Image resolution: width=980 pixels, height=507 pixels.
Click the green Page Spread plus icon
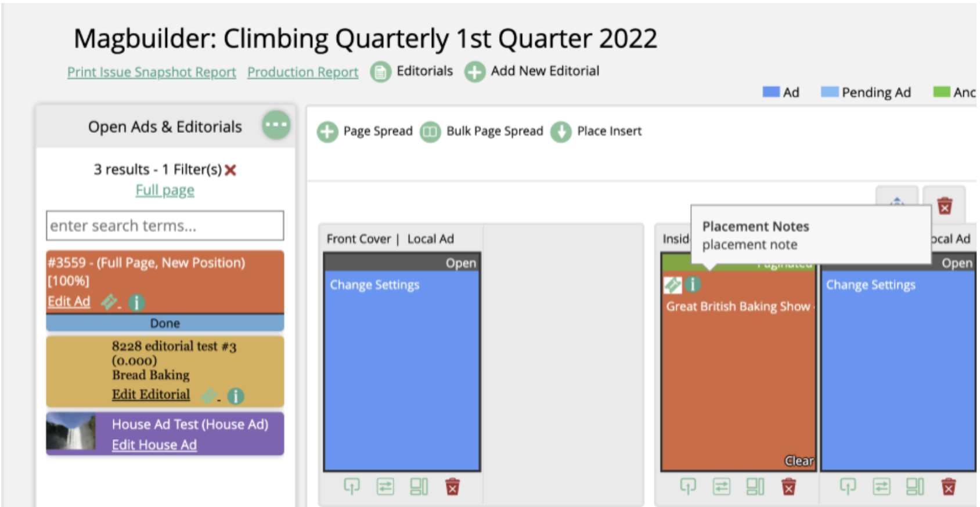(327, 132)
